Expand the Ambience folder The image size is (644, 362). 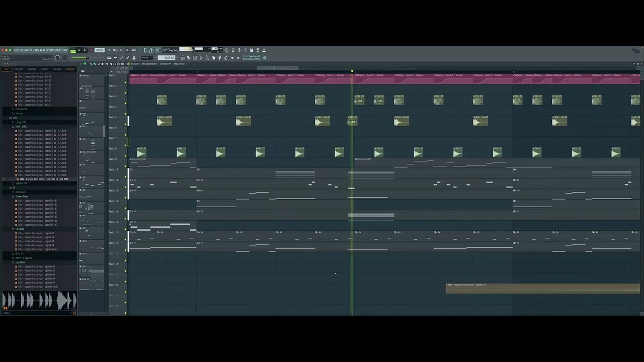(x=20, y=192)
